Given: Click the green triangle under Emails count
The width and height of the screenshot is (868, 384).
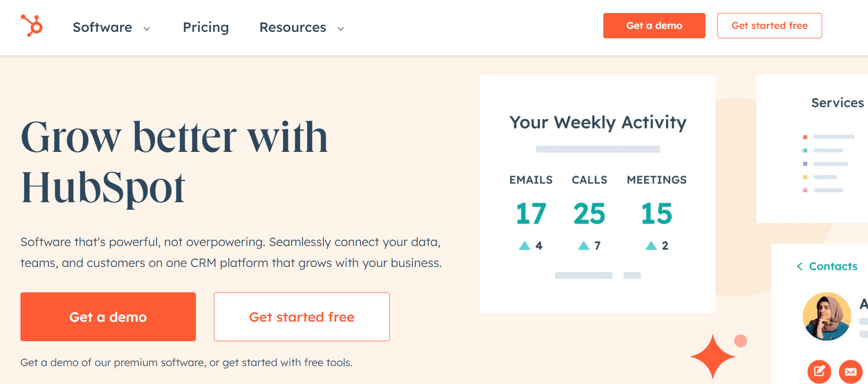Looking at the screenshot, I should (524, 246).
